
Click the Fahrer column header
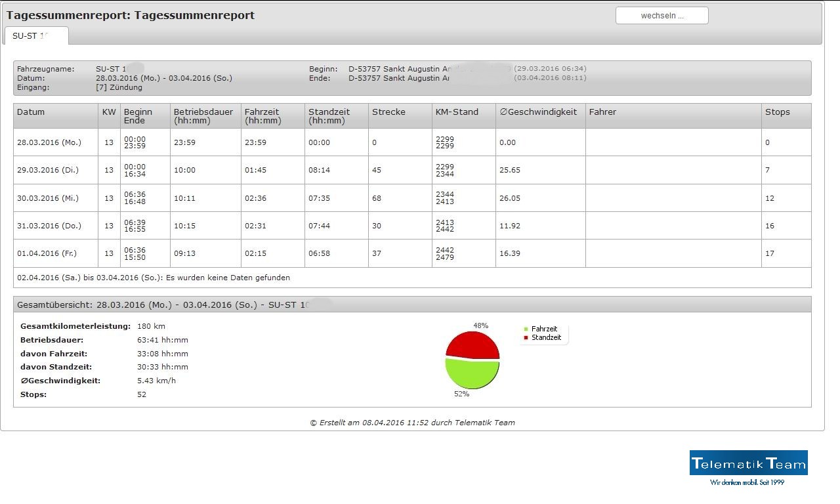602,112
